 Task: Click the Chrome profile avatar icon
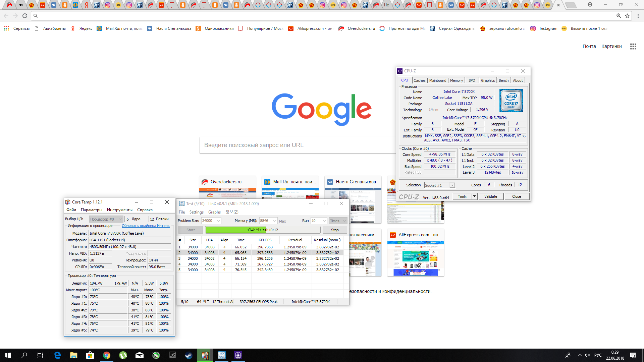pyautogui.click(x=590, y=5)
